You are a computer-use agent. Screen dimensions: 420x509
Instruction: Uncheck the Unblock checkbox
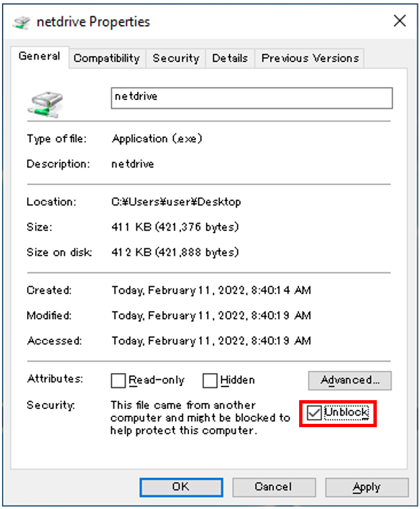coord(315,412)
